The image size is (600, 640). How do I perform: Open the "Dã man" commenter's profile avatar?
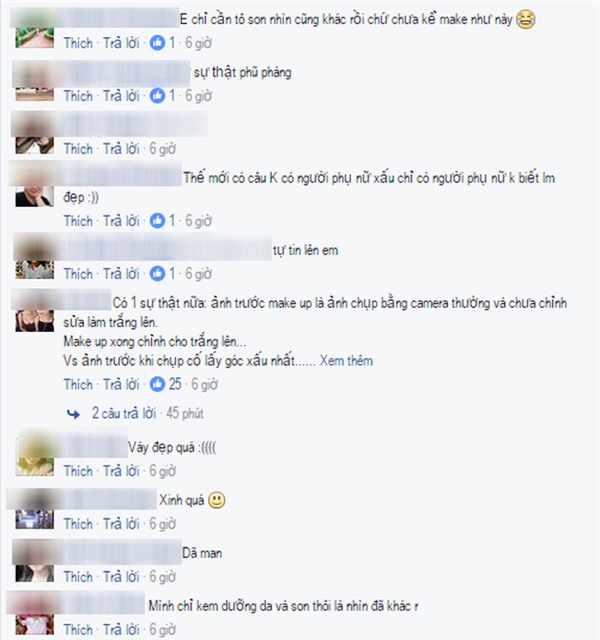pos(35,563)
